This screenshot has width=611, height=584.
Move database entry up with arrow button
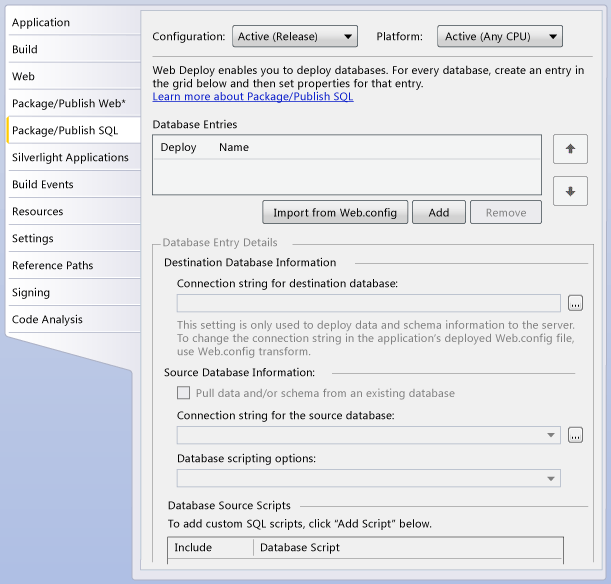click(x=570, y=149)
